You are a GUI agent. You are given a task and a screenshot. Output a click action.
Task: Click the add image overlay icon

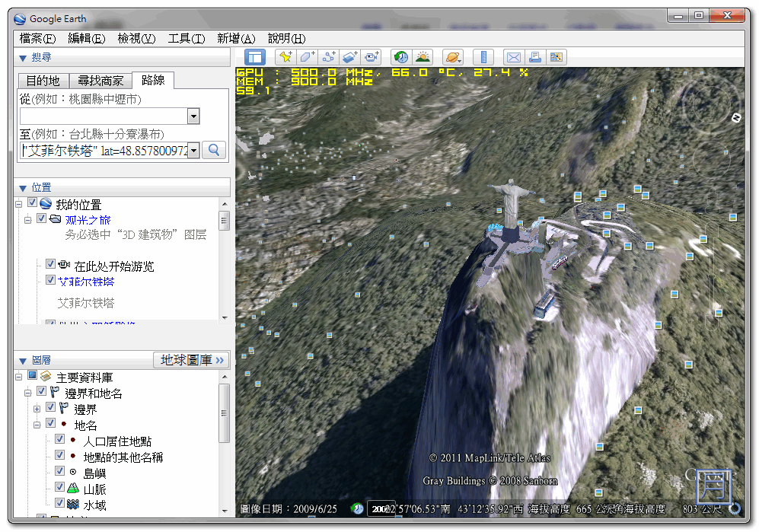[349, 57]
